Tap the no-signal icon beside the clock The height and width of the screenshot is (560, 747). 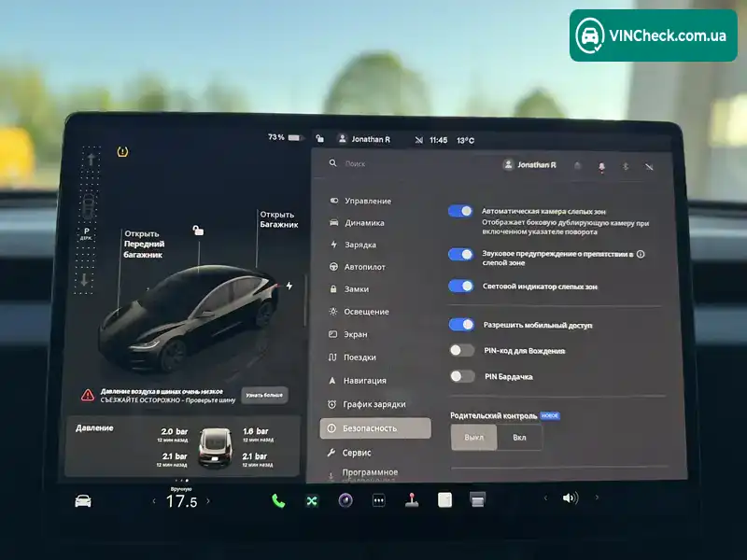[418, 140]
